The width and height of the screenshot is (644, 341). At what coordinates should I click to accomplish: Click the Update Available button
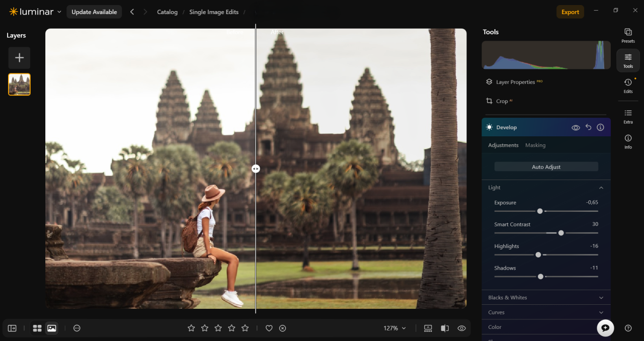(94, 12)
